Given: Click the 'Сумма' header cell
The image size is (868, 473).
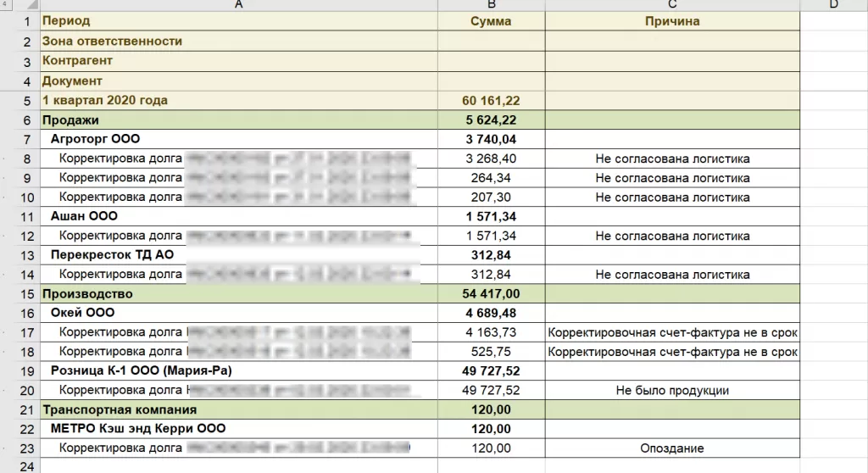Looking at the screenshot, I should click(491, 21).
